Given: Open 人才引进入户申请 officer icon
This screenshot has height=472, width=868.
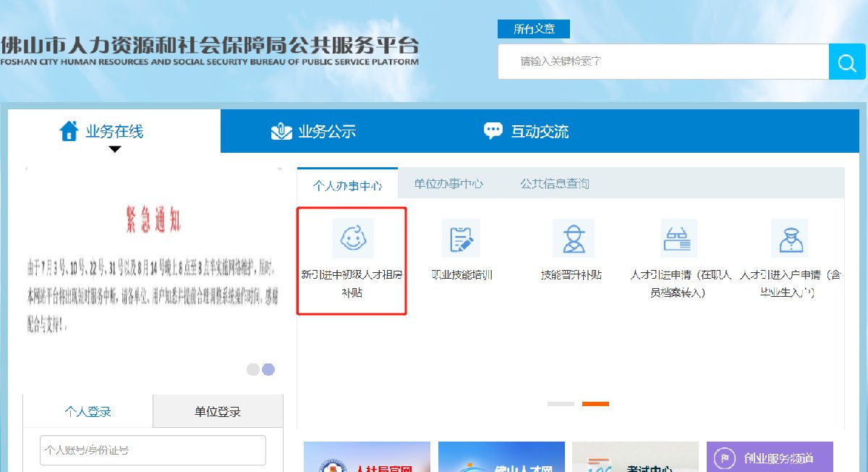Looking at the screenshot, I should [x=788, y=238].
